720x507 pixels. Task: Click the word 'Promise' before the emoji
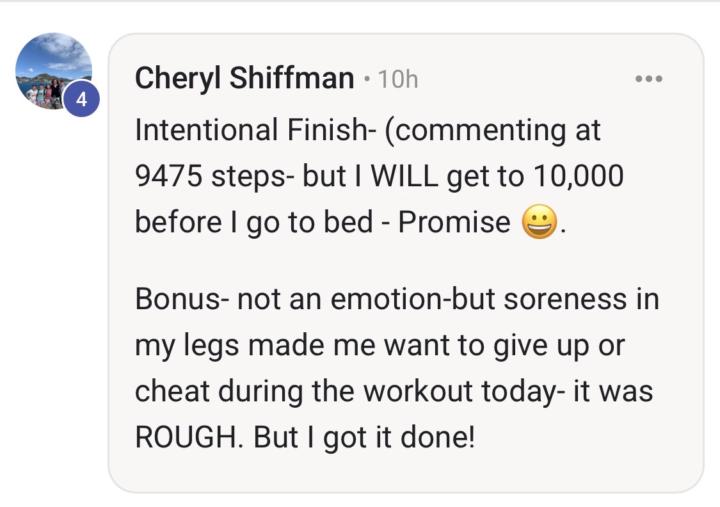point(454,222)
